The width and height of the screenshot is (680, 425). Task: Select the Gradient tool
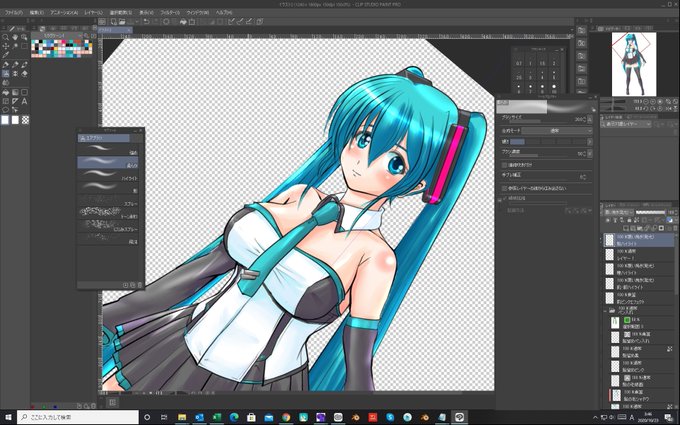(15, 92)
